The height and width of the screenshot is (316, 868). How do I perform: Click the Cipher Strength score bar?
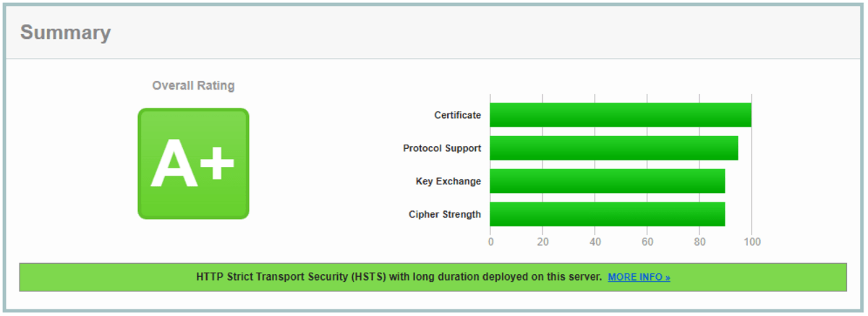pyautogui.click(x=608, y=214)
